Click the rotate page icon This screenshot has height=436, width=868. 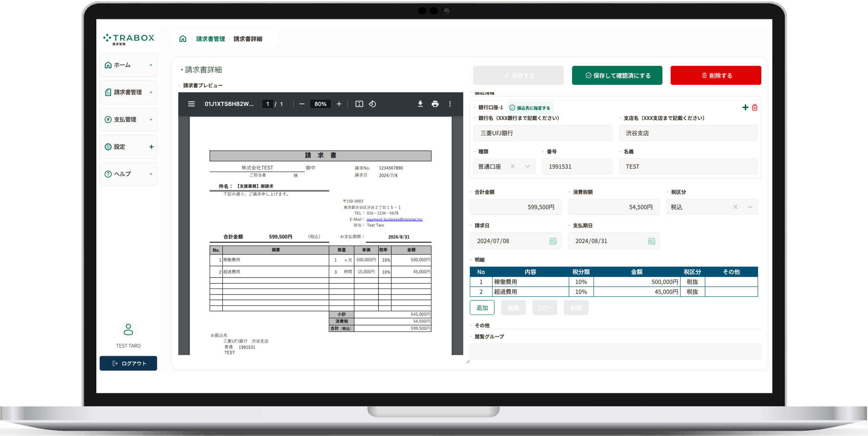(373, 104)
